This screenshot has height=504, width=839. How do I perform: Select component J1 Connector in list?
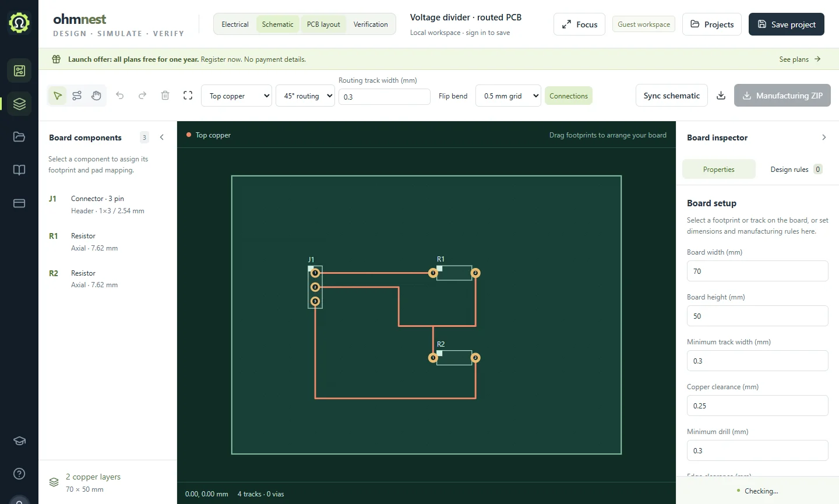(x=107, y=205)
